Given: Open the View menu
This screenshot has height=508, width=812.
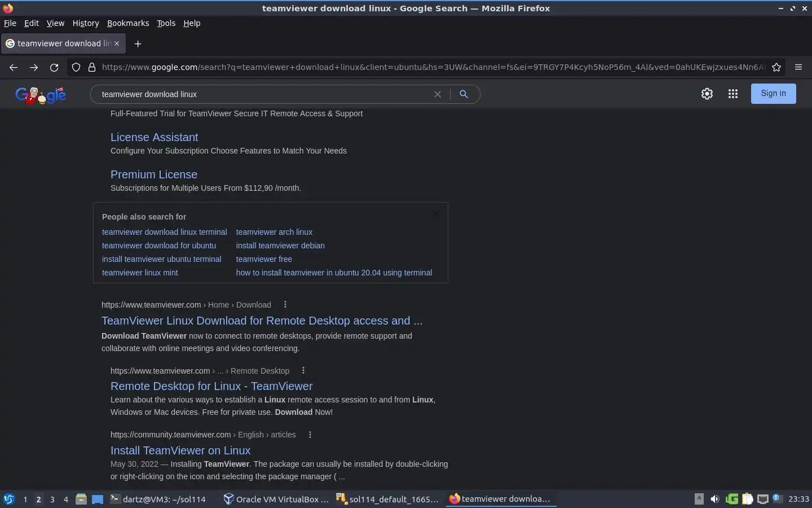Looking at the screenshot, I should coord(55,23).
